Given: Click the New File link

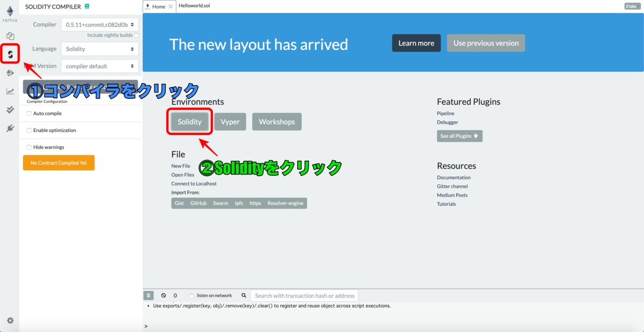Looking at the screenshot, I should click(181, 166).
